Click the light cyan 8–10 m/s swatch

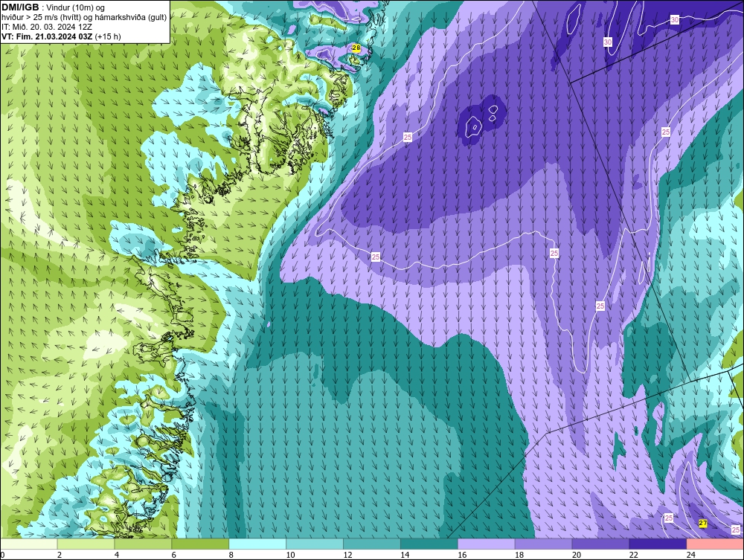(257, 544)
